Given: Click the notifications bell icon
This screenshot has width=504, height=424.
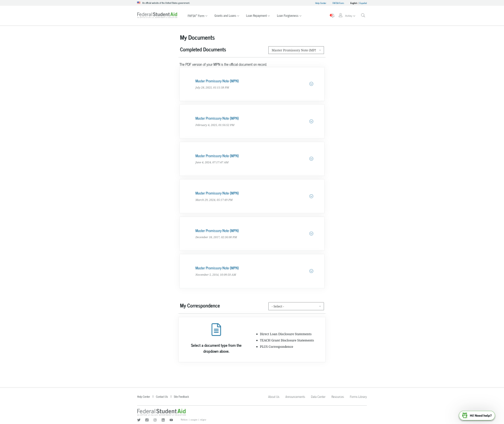Looking at the screenshot, I should pyautogui.click(x=332, y=15).
